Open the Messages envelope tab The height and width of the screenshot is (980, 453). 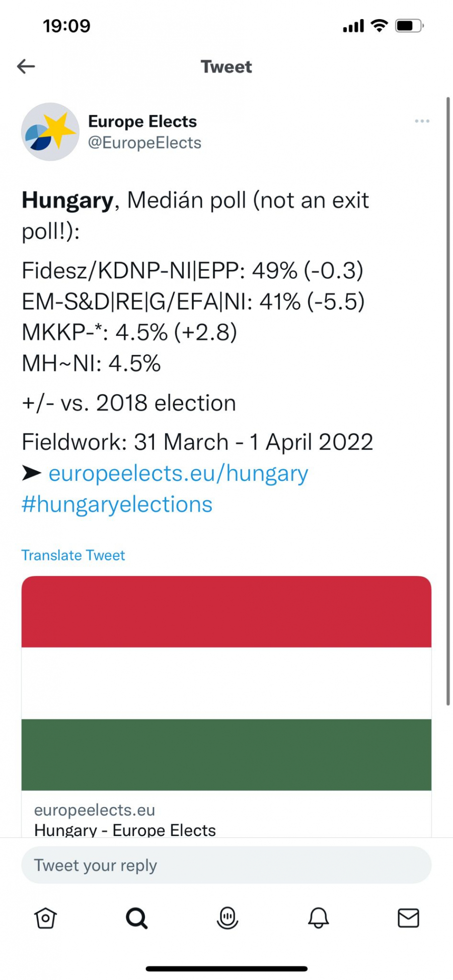[x=408, y=918]
